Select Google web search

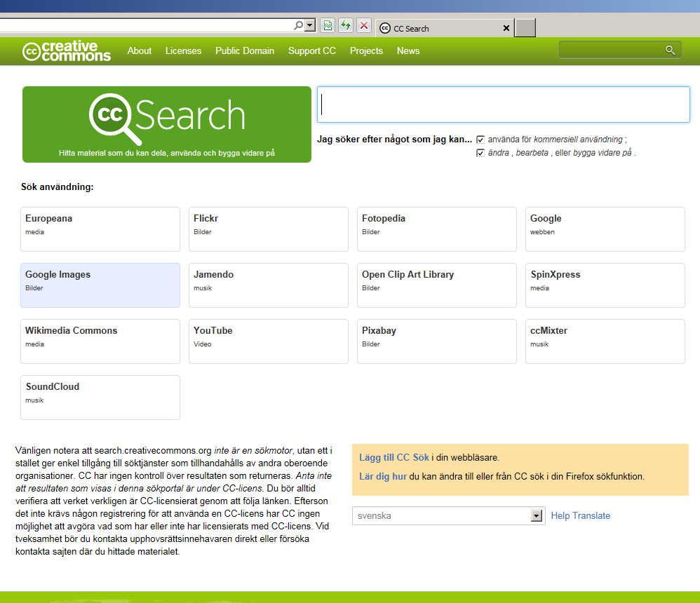click(605, 229)
